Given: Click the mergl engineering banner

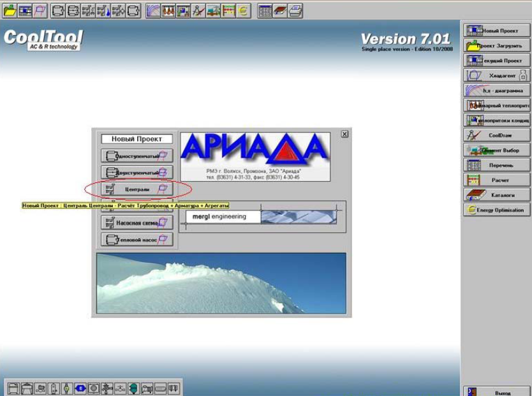Looking at the screenshot, I should click(262, 217).
